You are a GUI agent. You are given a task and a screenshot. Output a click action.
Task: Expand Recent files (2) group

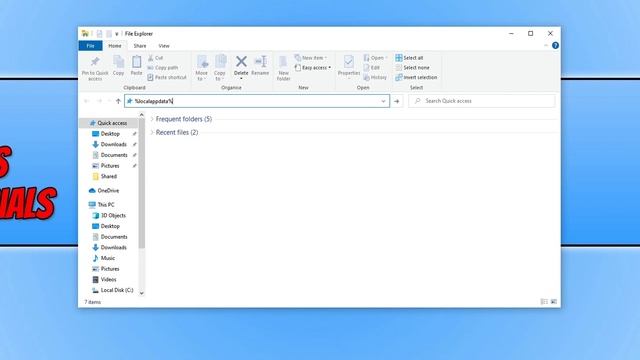coord(152,132)
